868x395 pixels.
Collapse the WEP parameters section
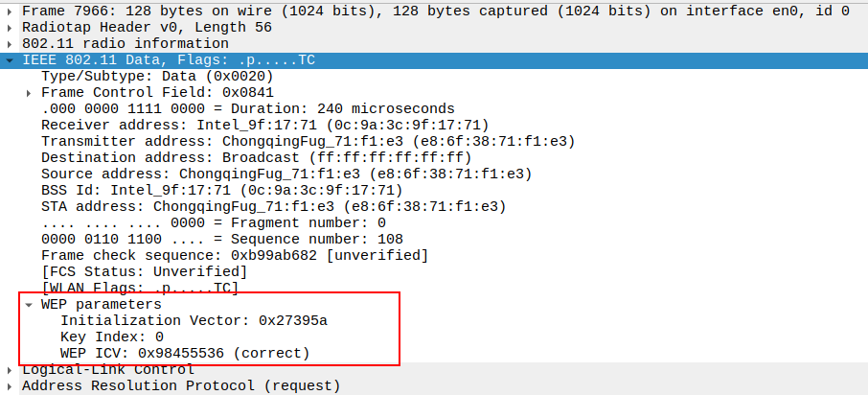pos(30,305)
